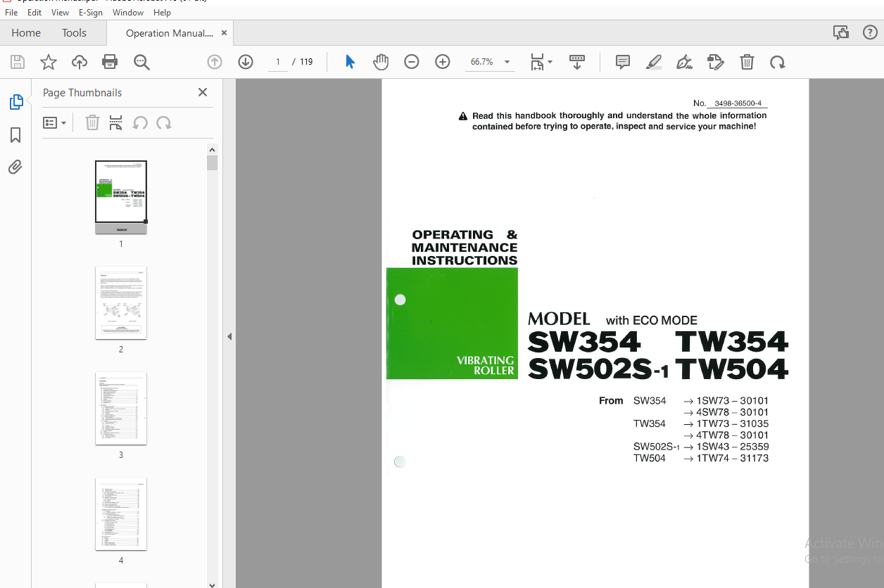
Task: Click serial text 1TW74 – 31173
Action: click(x=732, y=458)
